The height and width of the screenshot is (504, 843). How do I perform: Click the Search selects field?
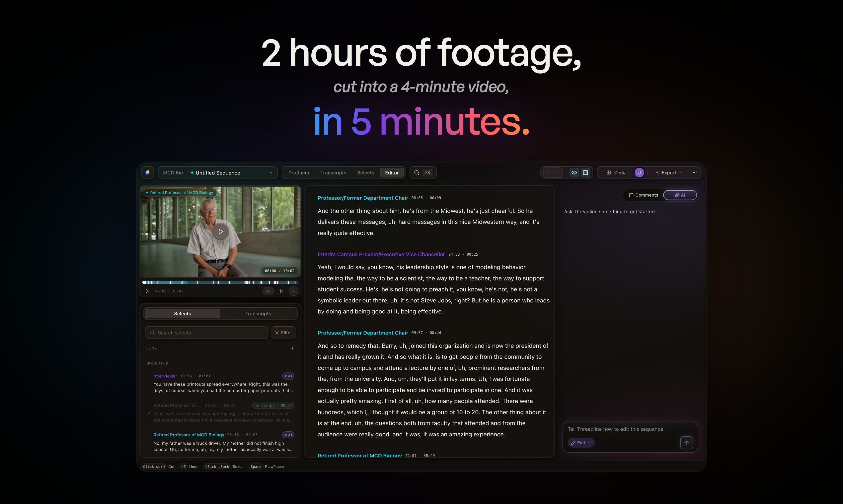(x=206, y=333)
